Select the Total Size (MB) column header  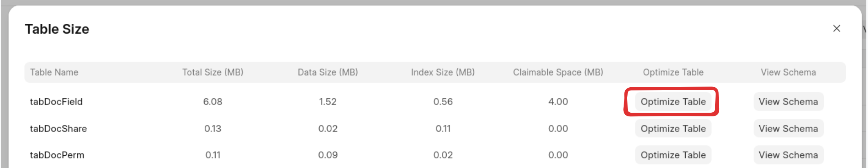pos(213,73)
